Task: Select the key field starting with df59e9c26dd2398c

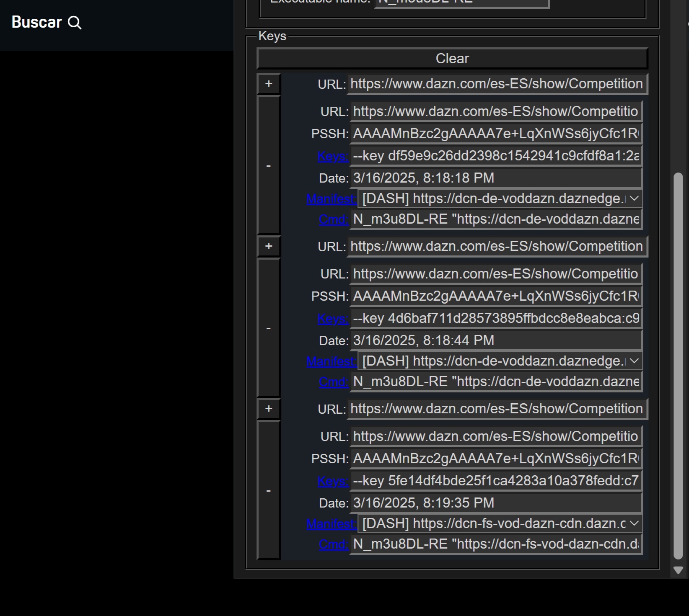Action: (x=496, y=156)
